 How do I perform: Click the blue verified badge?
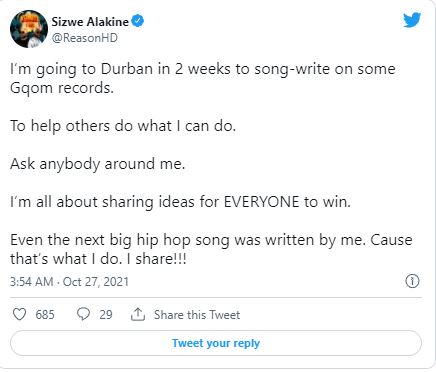pyautogui.click(x=137, y=21)
